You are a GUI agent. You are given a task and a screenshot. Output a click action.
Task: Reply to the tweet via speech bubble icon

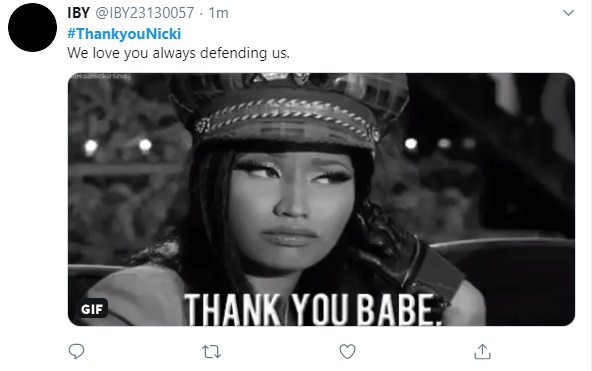76,351
